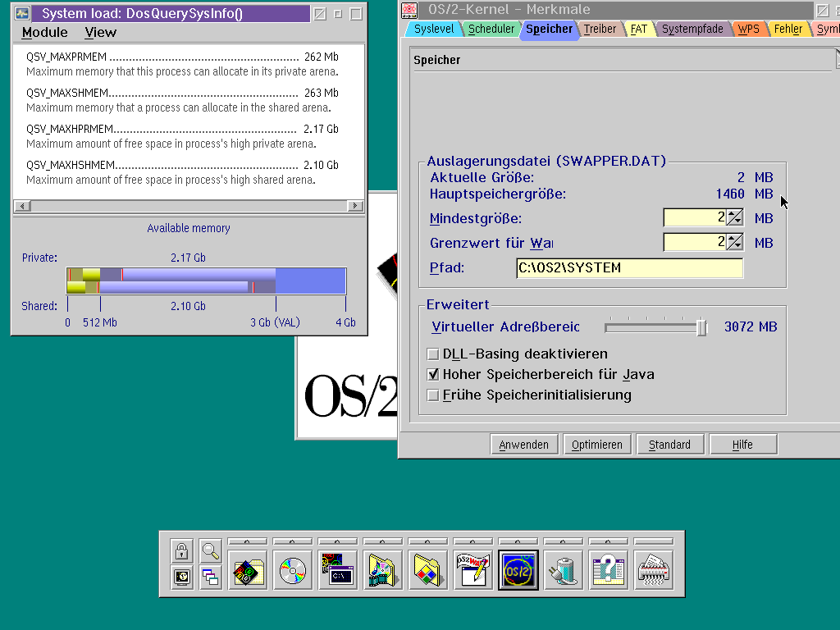Expand the drawer above the CD icon
Screen dimensions: 840x630
293,541
